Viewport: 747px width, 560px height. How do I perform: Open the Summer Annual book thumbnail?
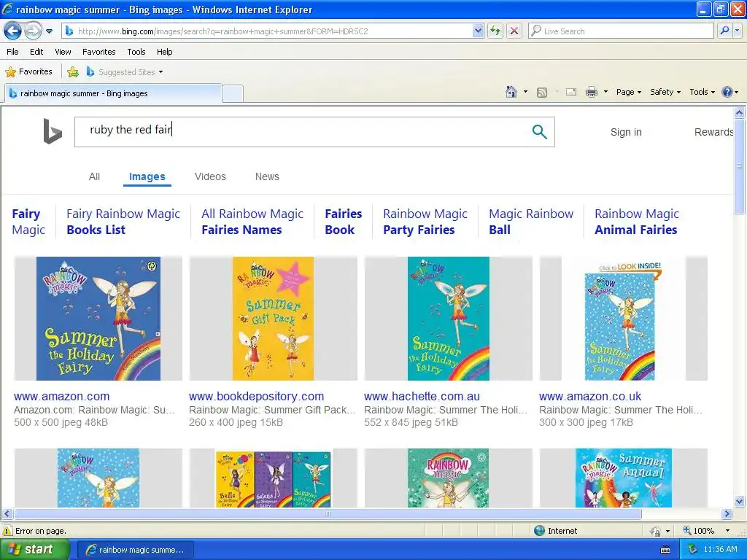(623, 478)
